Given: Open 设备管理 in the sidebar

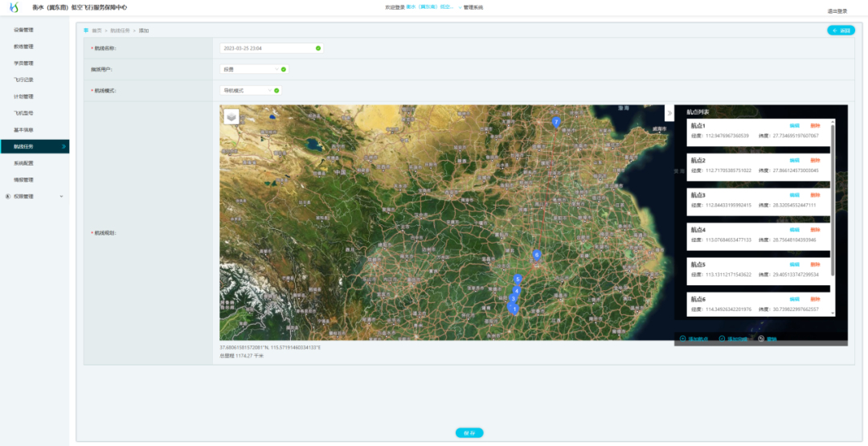Looking at the screenshot, I should (x=23, y=30).
